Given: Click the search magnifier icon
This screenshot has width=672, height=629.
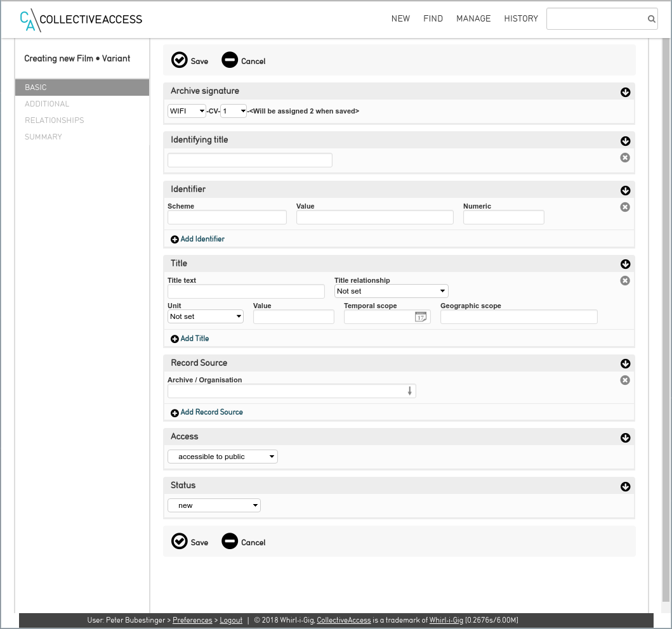Looking at the screenshot, I should click(x=651, y=19).
